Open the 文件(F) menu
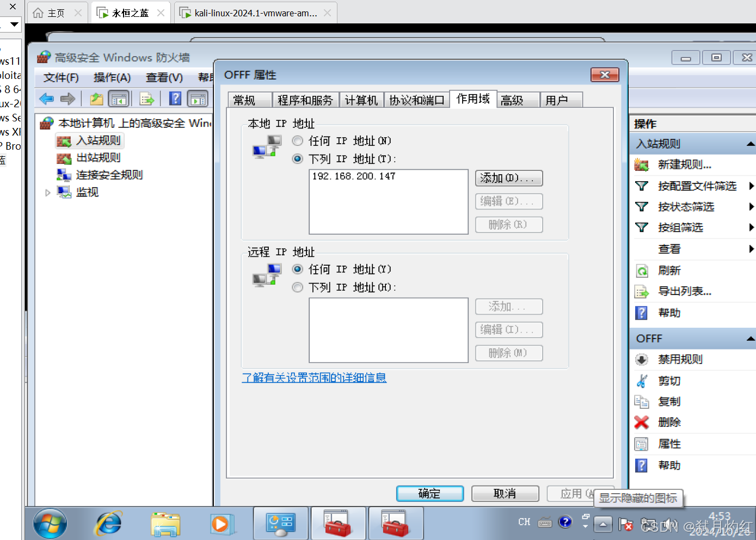The image size is (756, 540). coord(61,77)
